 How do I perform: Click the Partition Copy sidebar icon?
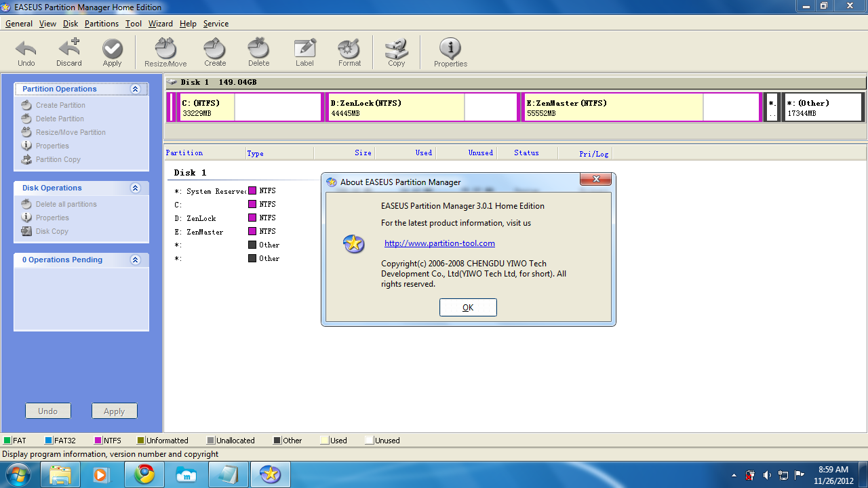[x=26, y=159]
